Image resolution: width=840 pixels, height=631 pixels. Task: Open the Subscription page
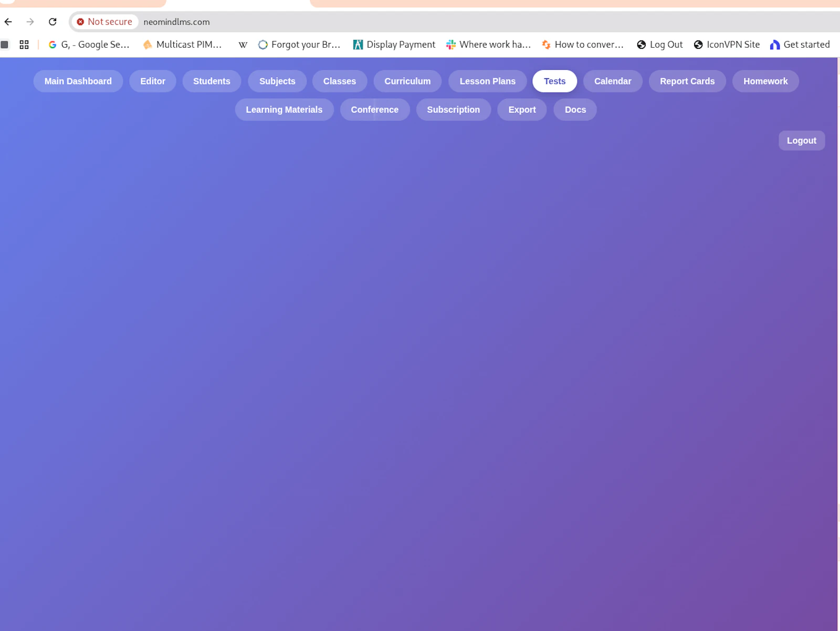pyautogui.click(x=454, y=110)
